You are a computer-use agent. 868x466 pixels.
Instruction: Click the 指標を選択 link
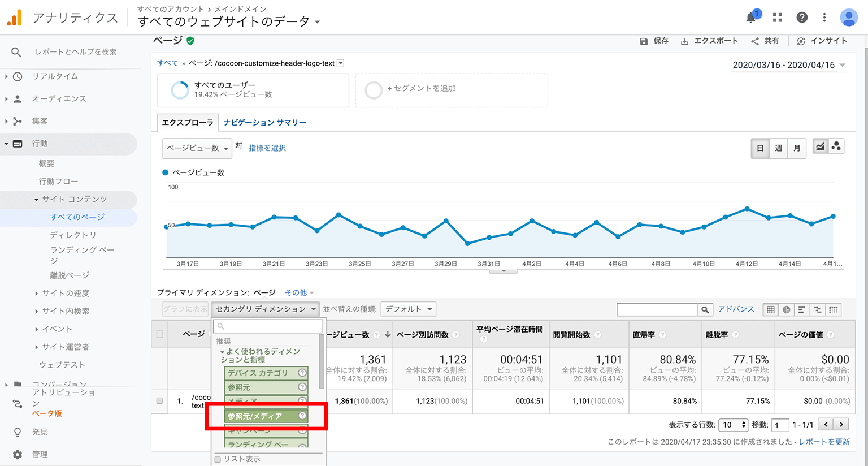267,148
